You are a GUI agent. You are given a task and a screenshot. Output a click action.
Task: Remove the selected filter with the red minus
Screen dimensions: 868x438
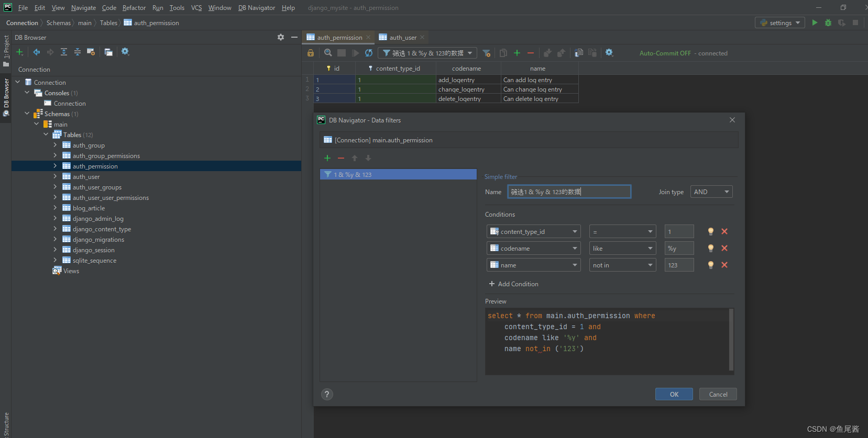point(341,158)
